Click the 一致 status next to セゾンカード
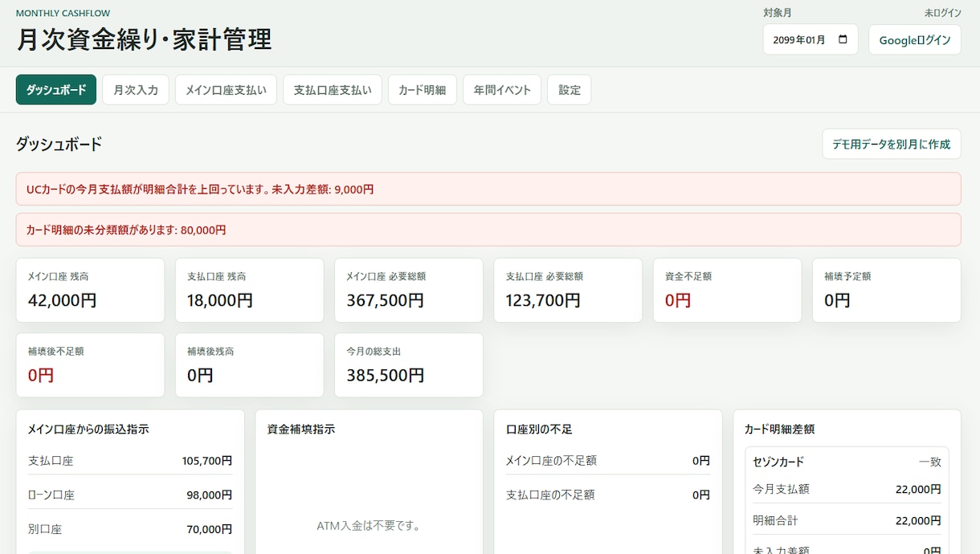 pos(930,462)
